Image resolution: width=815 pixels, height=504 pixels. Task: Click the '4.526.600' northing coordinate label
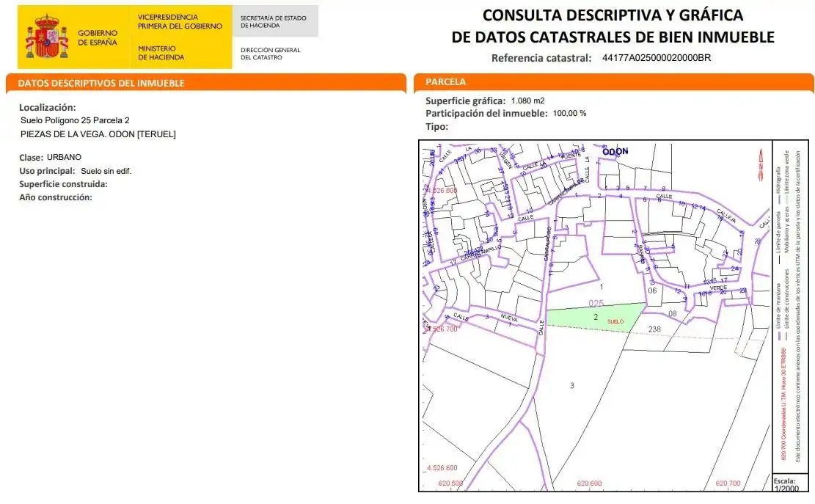442,468
